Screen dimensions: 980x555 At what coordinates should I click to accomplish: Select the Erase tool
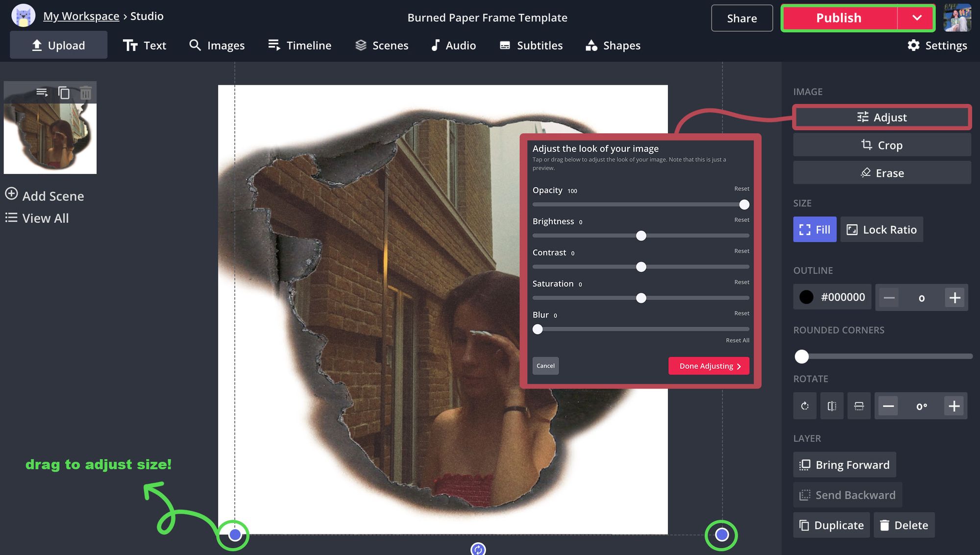click(x=882, y=173)
